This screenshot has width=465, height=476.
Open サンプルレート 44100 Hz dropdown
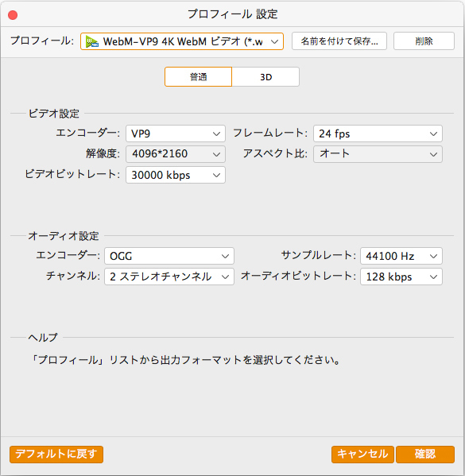(401, 256)
